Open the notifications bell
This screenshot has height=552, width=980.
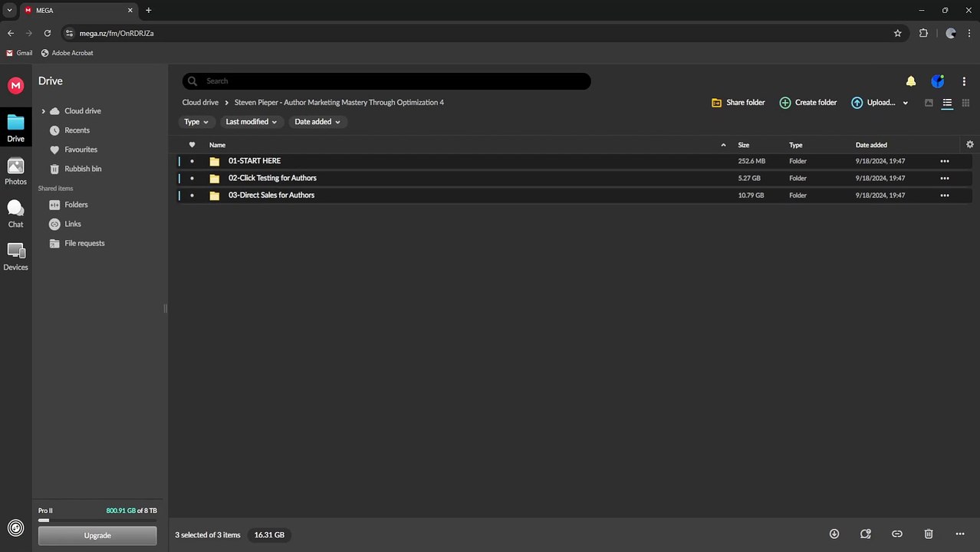[911, 81]
